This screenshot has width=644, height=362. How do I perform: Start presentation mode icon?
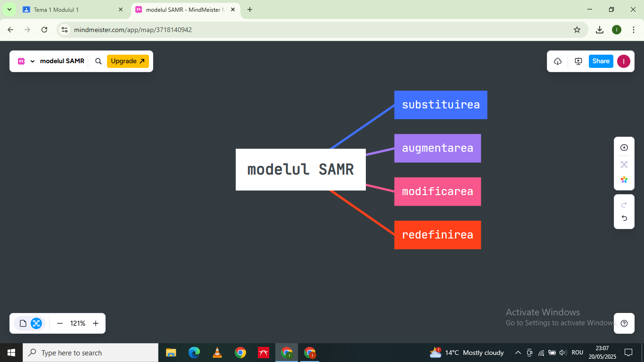point(578,61)
